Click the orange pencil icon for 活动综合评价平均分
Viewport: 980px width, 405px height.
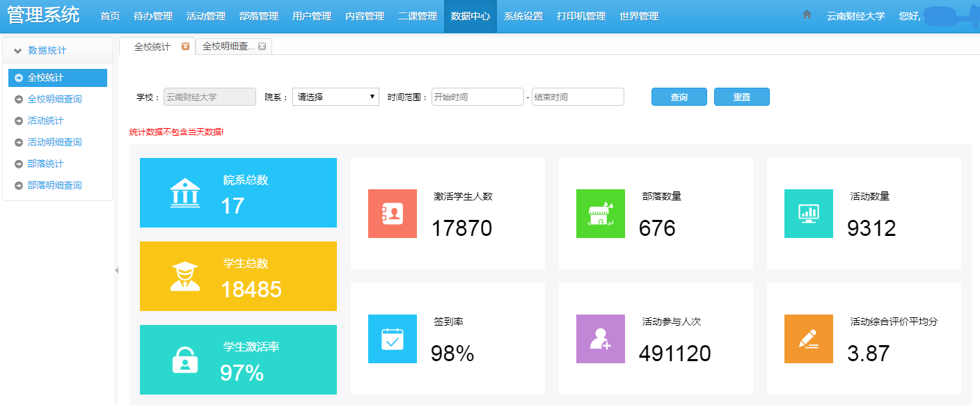(808, 339)
